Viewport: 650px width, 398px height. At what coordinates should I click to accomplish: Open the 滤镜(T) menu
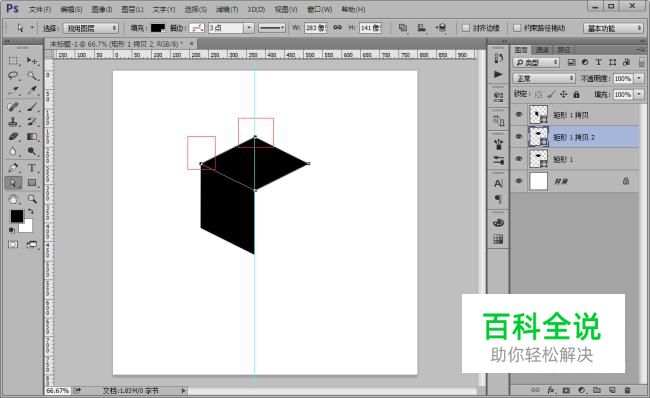(x=227, y=9)
